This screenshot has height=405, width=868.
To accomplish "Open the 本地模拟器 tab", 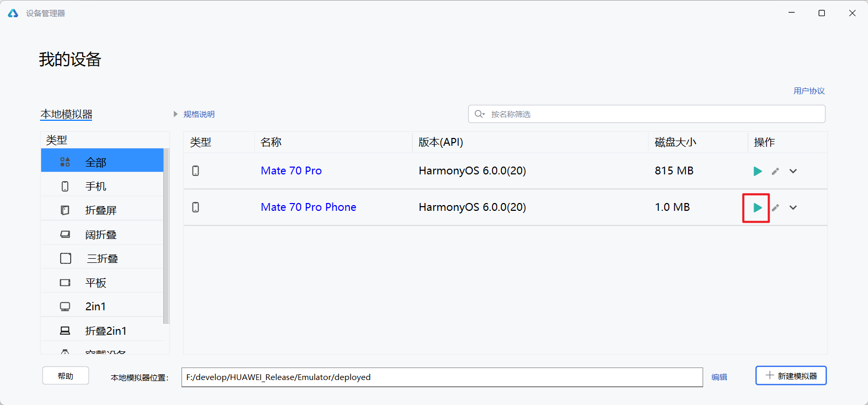I will (67, 114).
